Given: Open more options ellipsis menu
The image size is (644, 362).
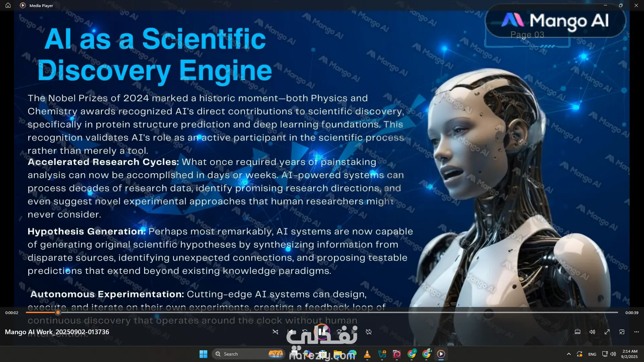Looking at the screenshot, I should tap(637, 332).
